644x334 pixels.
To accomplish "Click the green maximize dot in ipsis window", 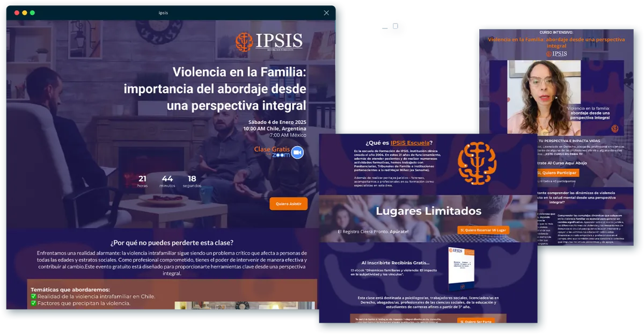I will pos(32,12).
